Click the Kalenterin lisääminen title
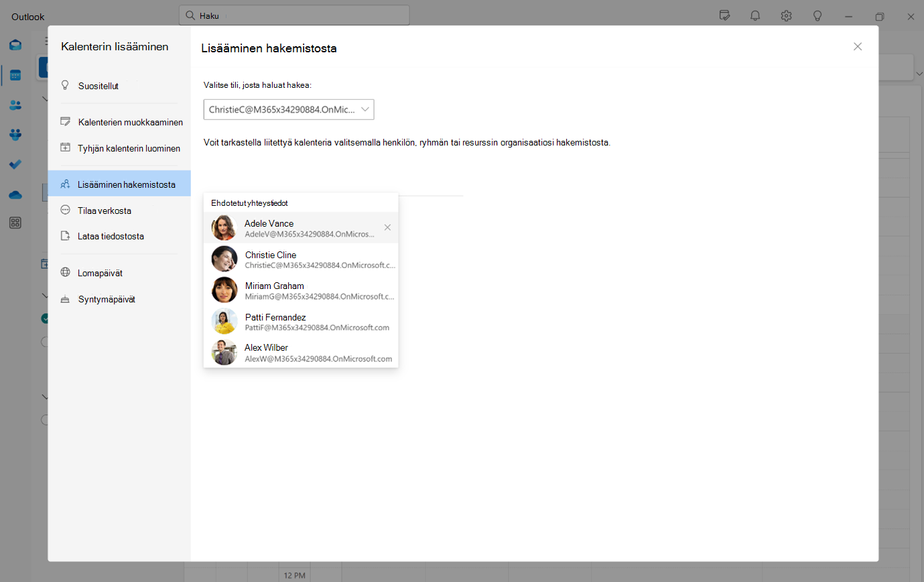This screenshot has height=582, width=924. [115, 46]
